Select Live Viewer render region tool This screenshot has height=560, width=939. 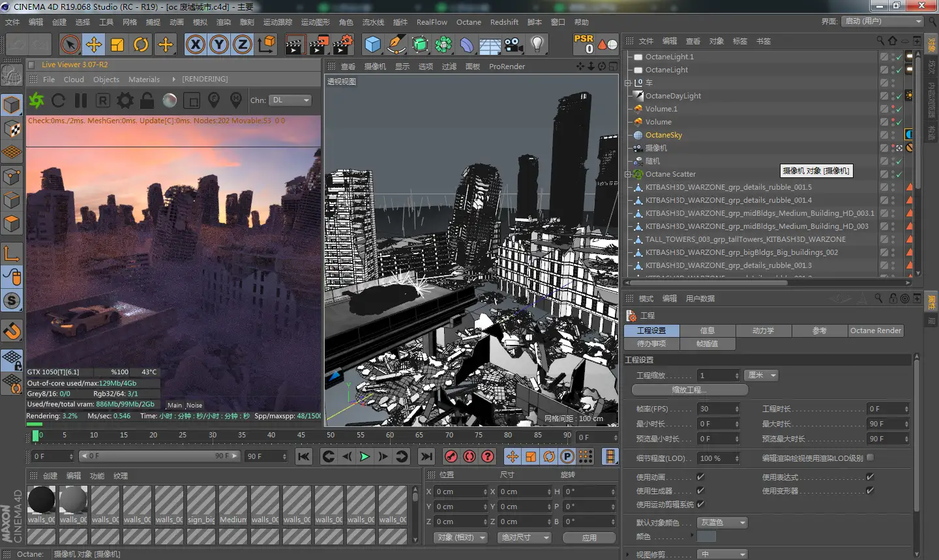pos(192,100)
